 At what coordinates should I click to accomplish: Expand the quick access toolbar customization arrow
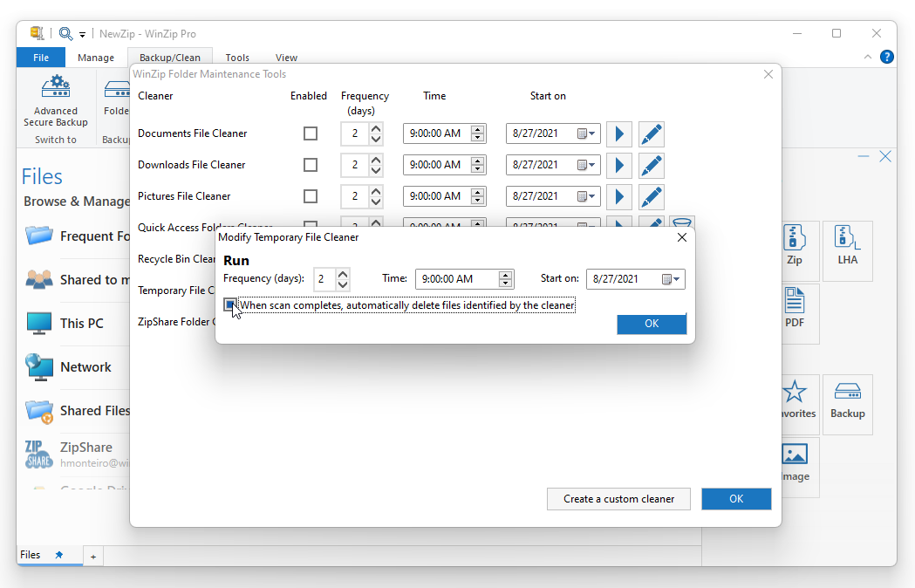coord(84,33)
